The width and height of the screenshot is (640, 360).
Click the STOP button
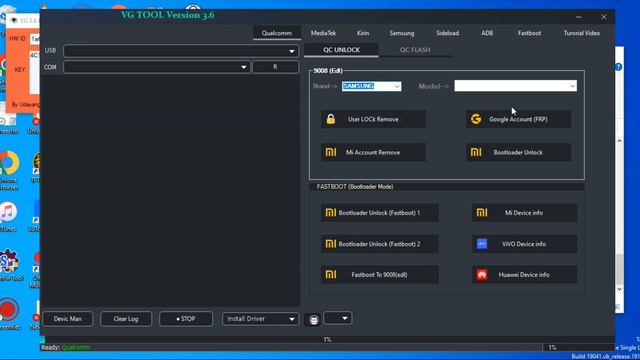pos(186,319)
